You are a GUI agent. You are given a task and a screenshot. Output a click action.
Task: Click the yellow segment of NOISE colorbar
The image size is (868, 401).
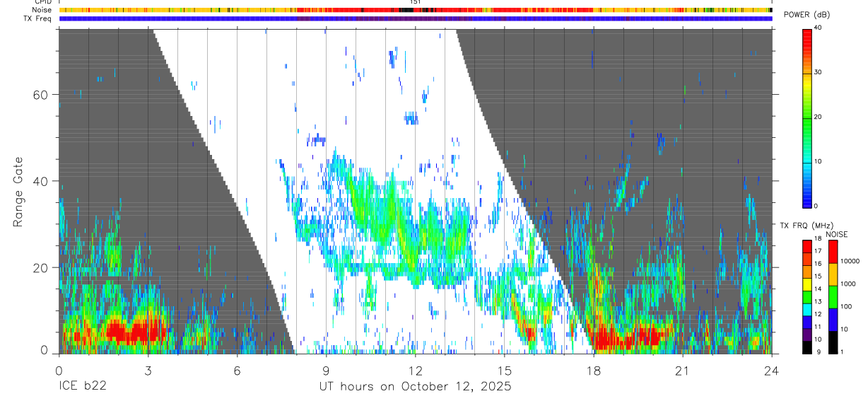click(833, 274)
